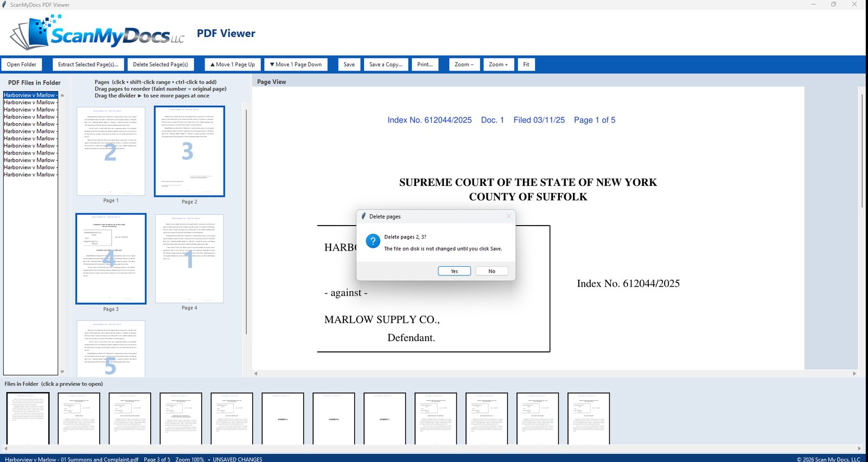Click the Zoom 100% status bar entry

pos(190,459)
